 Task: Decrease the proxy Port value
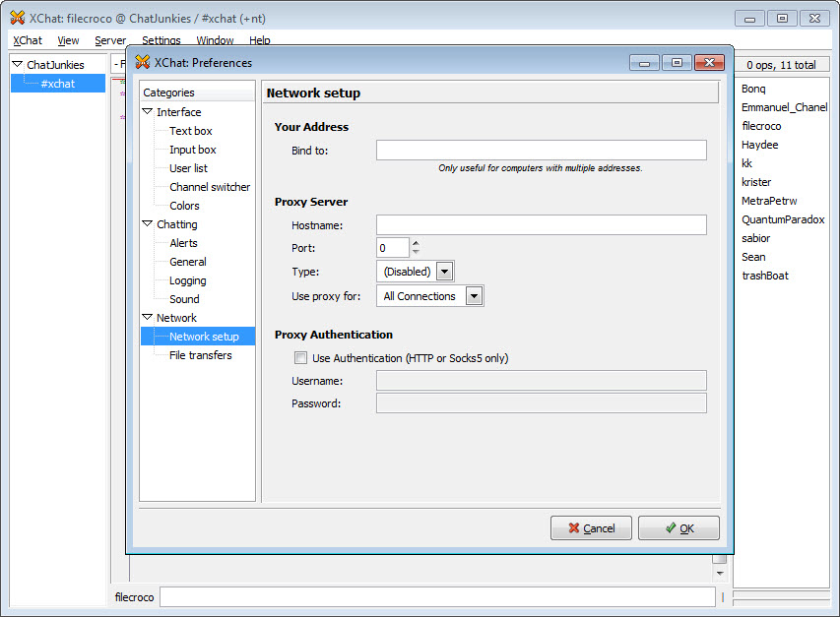click(416, 252)
